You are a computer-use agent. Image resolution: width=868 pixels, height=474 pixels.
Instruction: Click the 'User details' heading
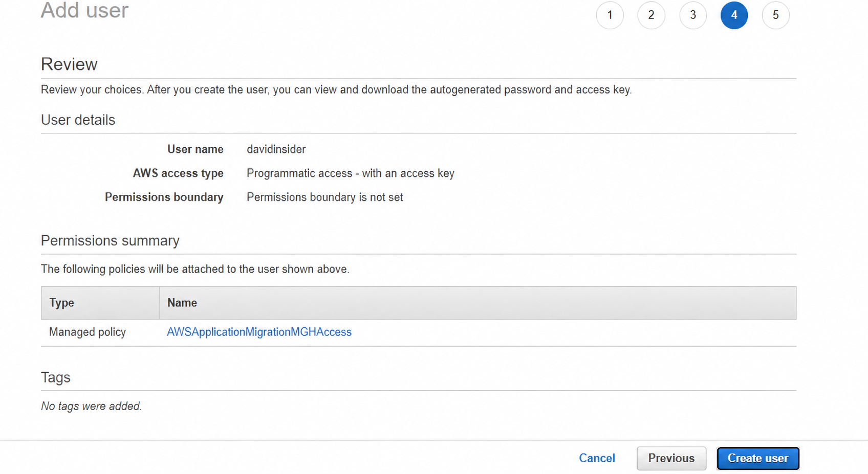pyautogui.click(x=78, y=120)
